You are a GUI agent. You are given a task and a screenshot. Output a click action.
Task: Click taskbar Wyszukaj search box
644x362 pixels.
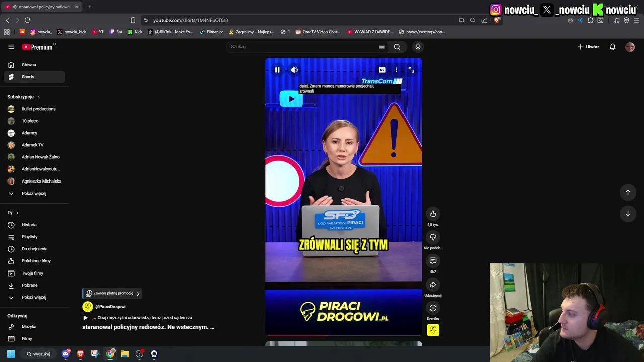tap(38, 354)
